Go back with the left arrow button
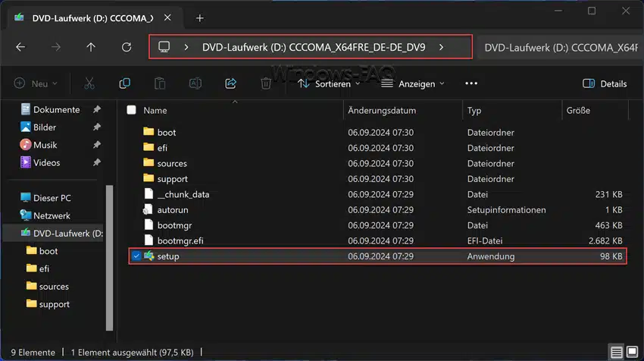This screenshot has height=361, width=644. pyautogui.click(x=20, y=47)
